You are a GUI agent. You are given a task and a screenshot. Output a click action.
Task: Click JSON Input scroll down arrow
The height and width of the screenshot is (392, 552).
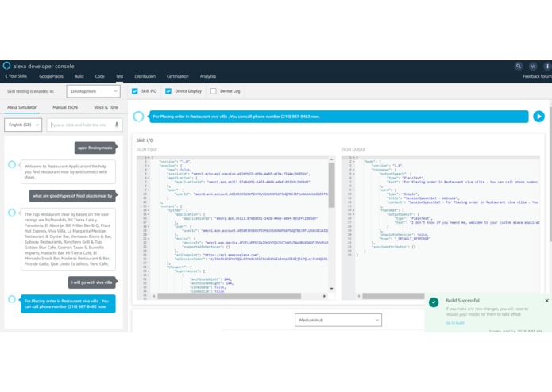pos(331,289)
